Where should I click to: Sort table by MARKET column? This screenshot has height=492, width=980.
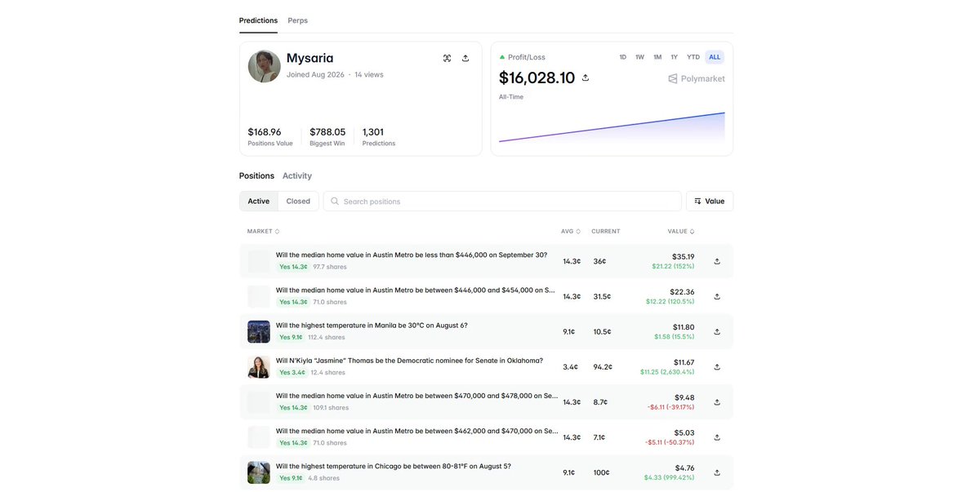click(263, 231)
